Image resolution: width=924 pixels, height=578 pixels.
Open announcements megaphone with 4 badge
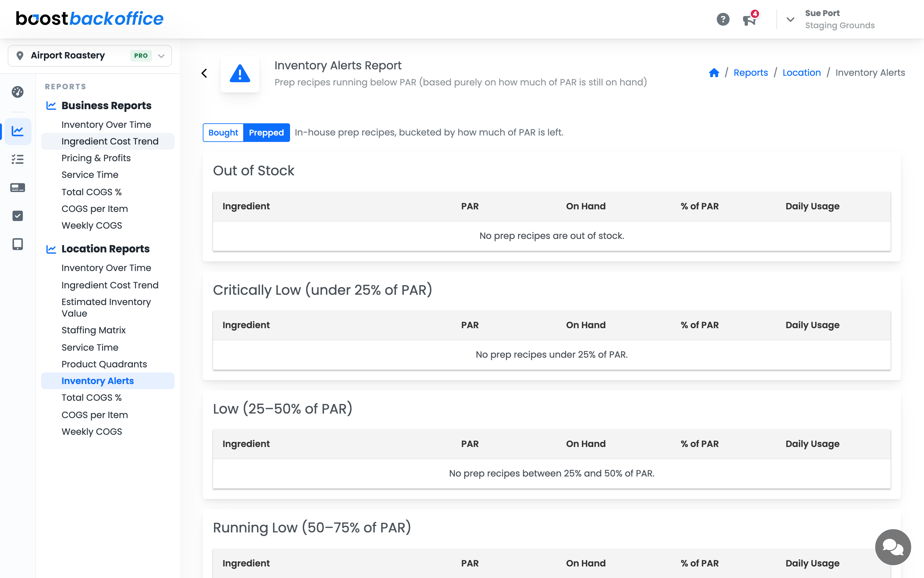point(750,19)
